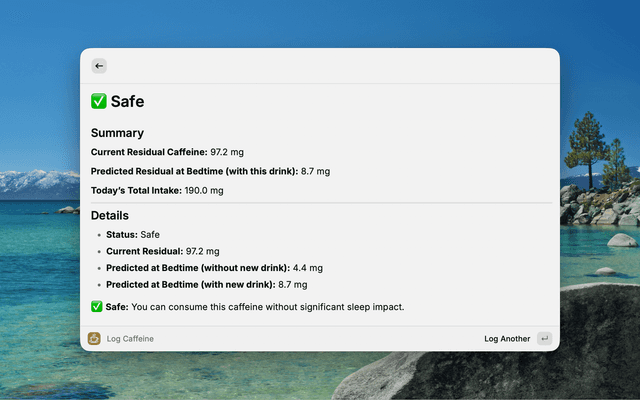
Task: Click the Current Residual Caffeine 97.2 mg line
Action: coord(167,152)
